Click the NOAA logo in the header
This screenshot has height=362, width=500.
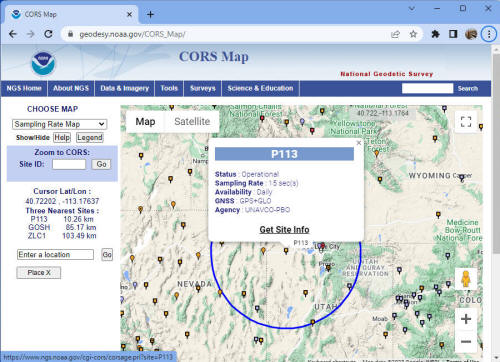coord(43,63)
